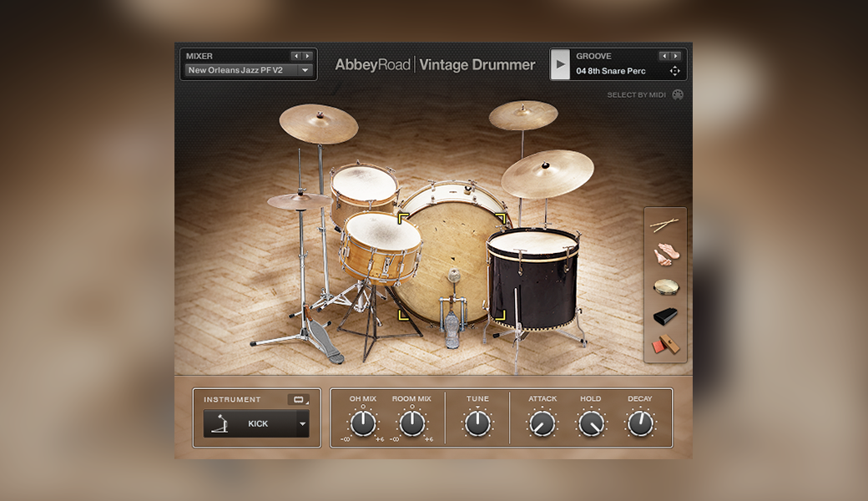Go to next groove

click(675, 56)
